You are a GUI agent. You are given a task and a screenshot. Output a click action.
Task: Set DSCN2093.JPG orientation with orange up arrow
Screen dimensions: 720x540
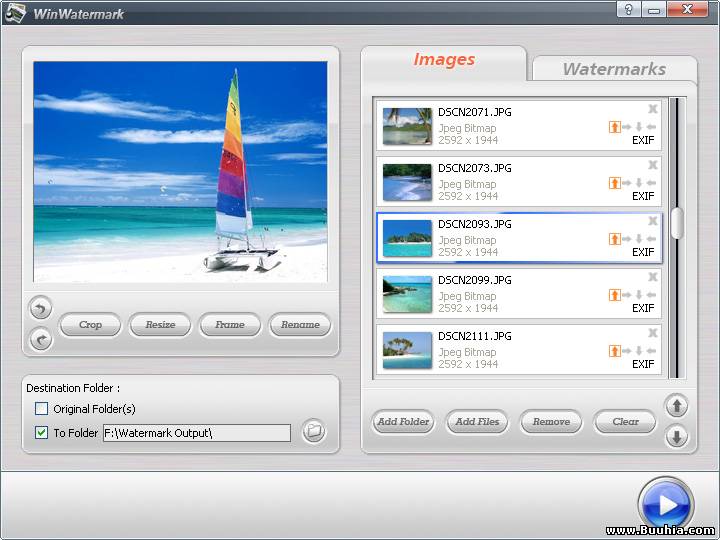614,239
